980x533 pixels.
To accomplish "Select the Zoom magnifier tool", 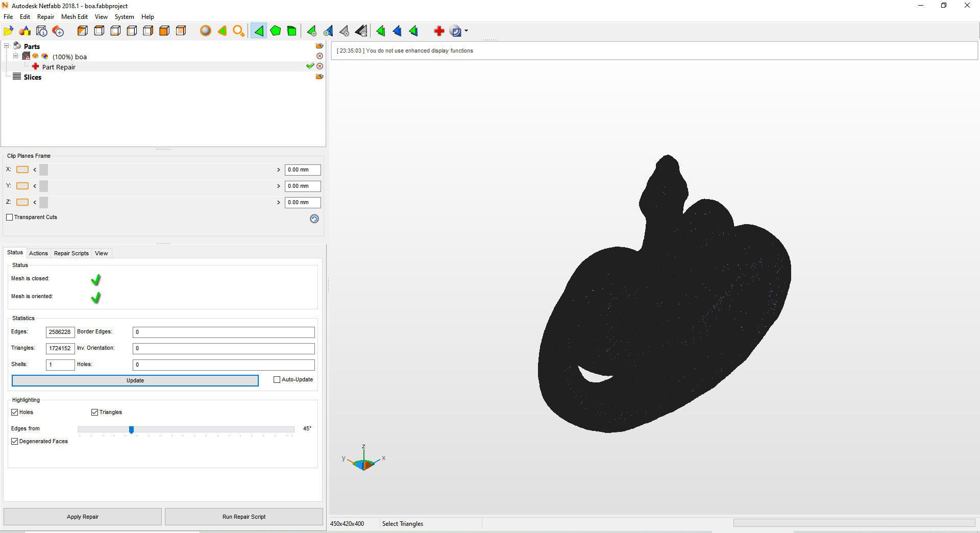I will point(238,31).
